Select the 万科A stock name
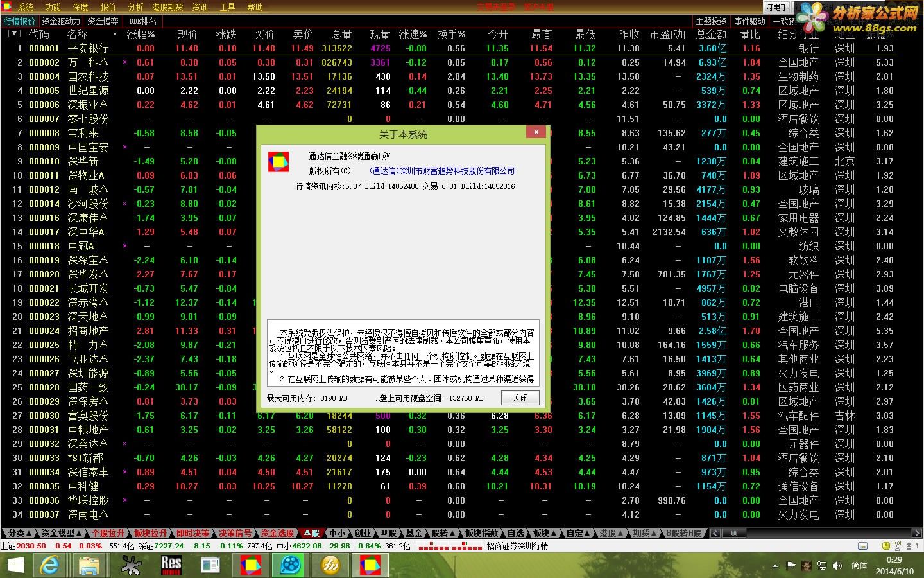Image resolution: width=924 pixels, height=578 pixels. click(88, 62)
